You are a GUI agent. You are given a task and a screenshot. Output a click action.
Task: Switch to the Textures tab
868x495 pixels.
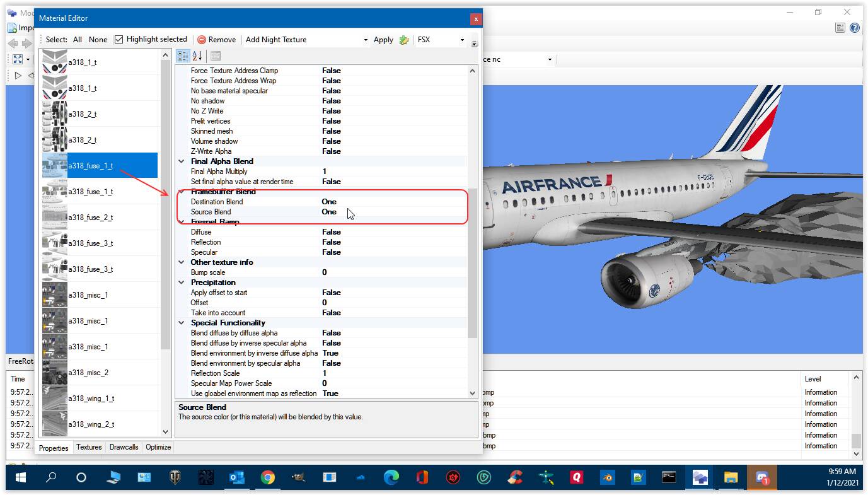(89, 447)
